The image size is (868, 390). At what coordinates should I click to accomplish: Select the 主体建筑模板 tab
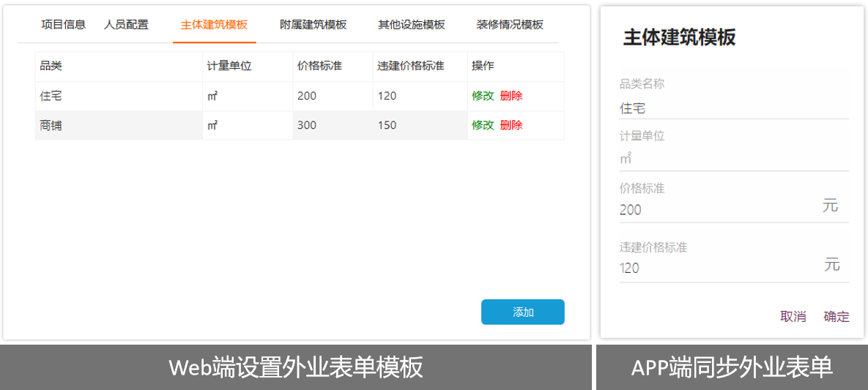(214, 24)
